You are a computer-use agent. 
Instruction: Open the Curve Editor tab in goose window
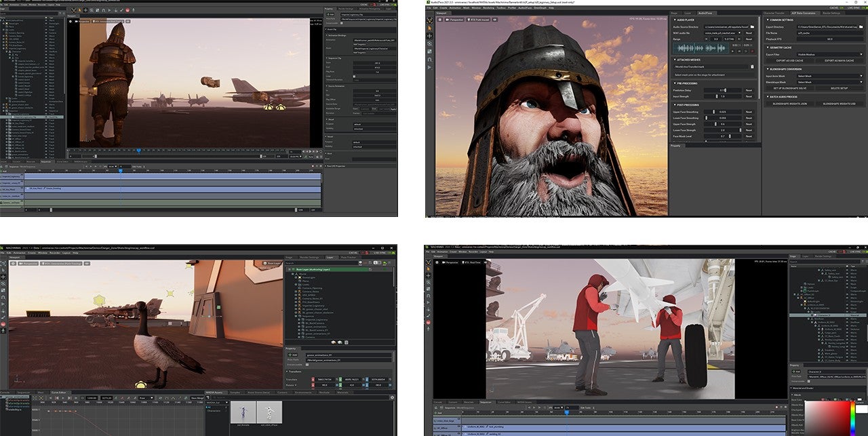pyautogui.click(x=60, y=392)
